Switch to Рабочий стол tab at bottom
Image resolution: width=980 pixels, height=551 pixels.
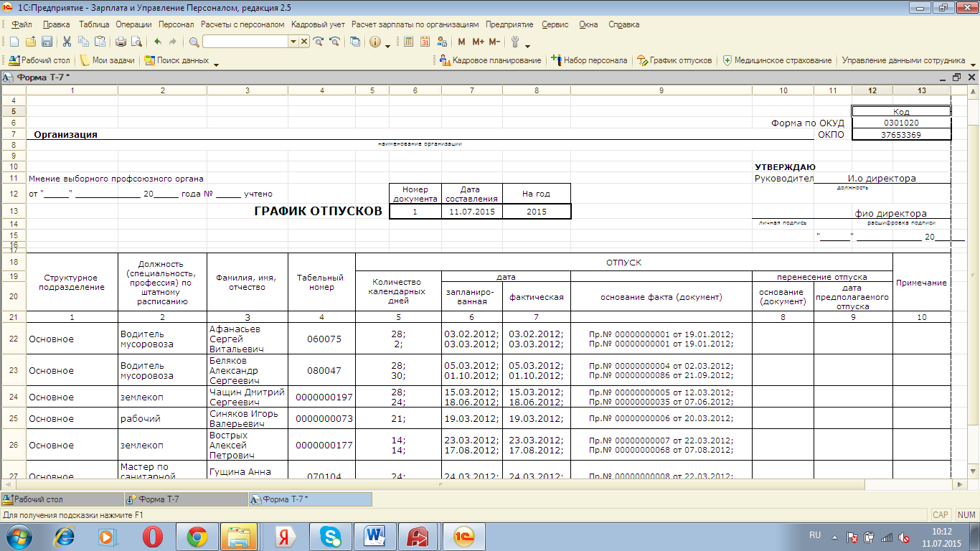(x=62, y=499)
